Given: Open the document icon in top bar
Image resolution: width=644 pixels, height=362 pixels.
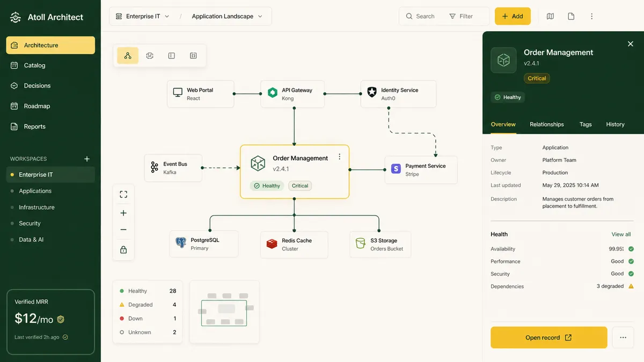Looking at the screenshot, I should pyautogui.click(x=571, y=16).
